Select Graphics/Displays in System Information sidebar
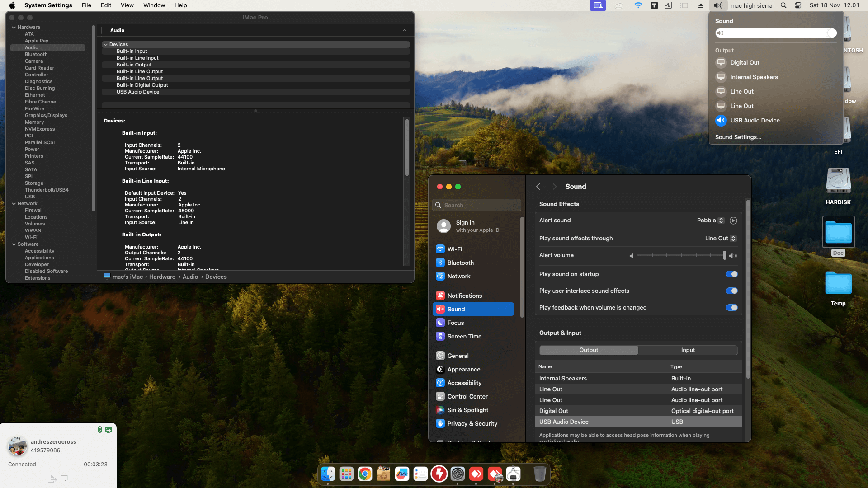The width and height of the screenshot is (868, 488). click(46, 116)
